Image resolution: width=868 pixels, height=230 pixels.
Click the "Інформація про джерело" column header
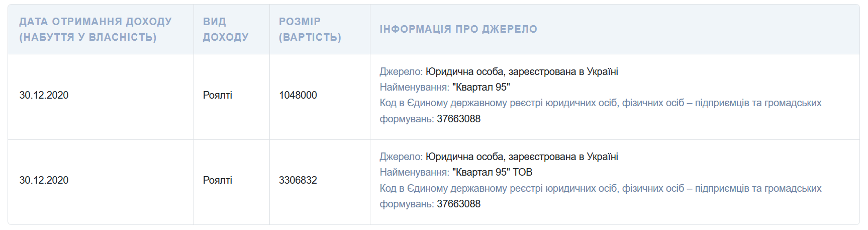458,29
